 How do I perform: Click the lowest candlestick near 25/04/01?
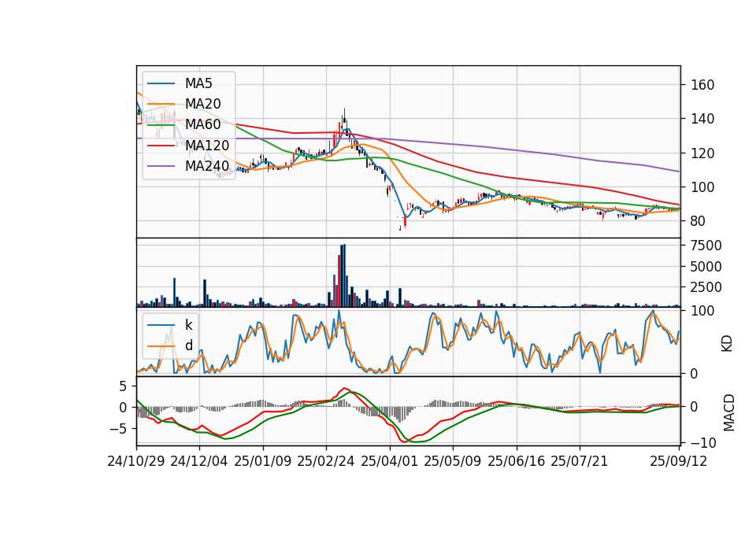tap(400, 227)
